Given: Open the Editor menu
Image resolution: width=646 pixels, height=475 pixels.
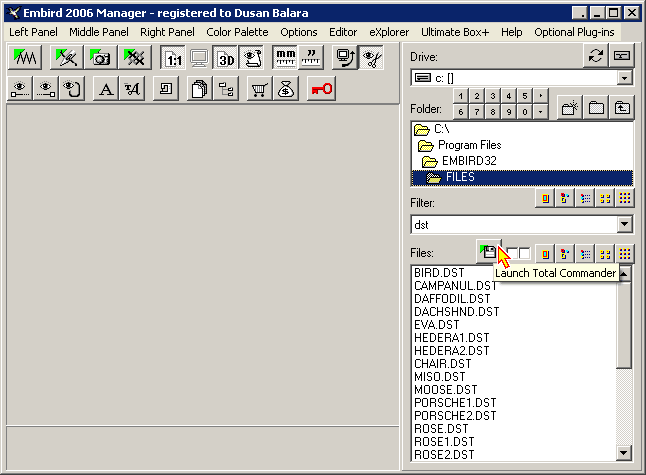Looking at the screenshot, I should pyautogui.click(x=343, y=32).
